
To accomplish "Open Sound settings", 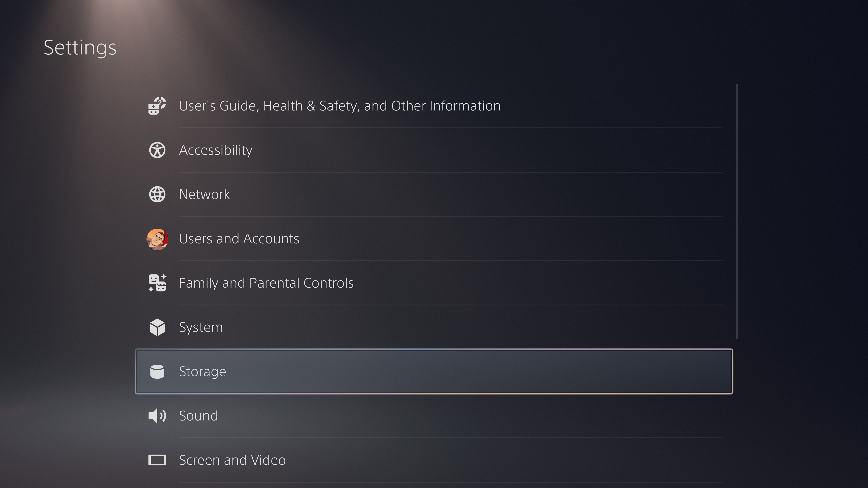I will coord(198,416).
